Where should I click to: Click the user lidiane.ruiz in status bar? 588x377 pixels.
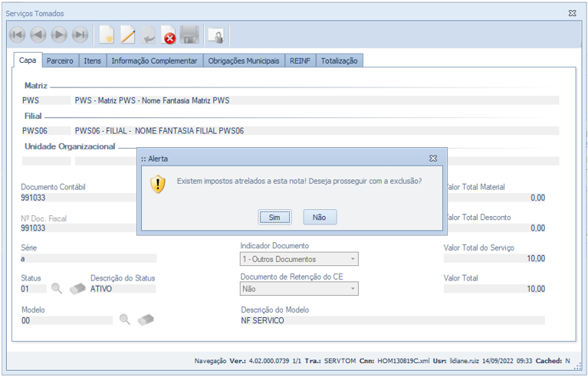coord(464,361)
